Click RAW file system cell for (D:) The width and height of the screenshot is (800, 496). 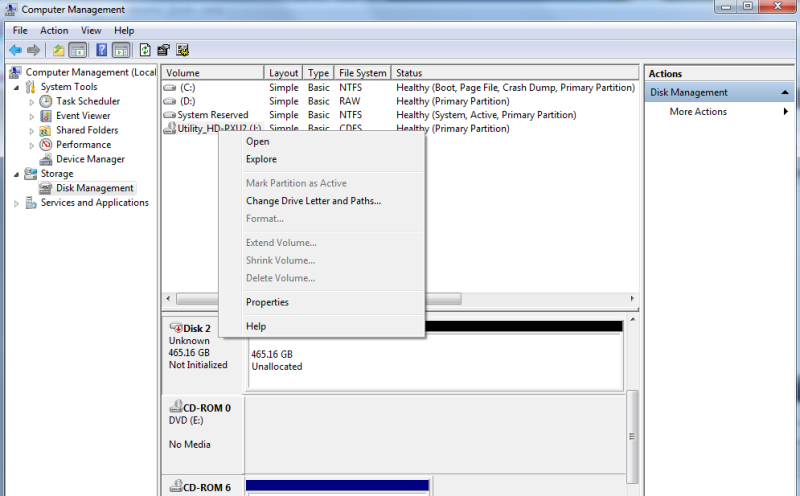pyautogui.click(x=349, y=101)
